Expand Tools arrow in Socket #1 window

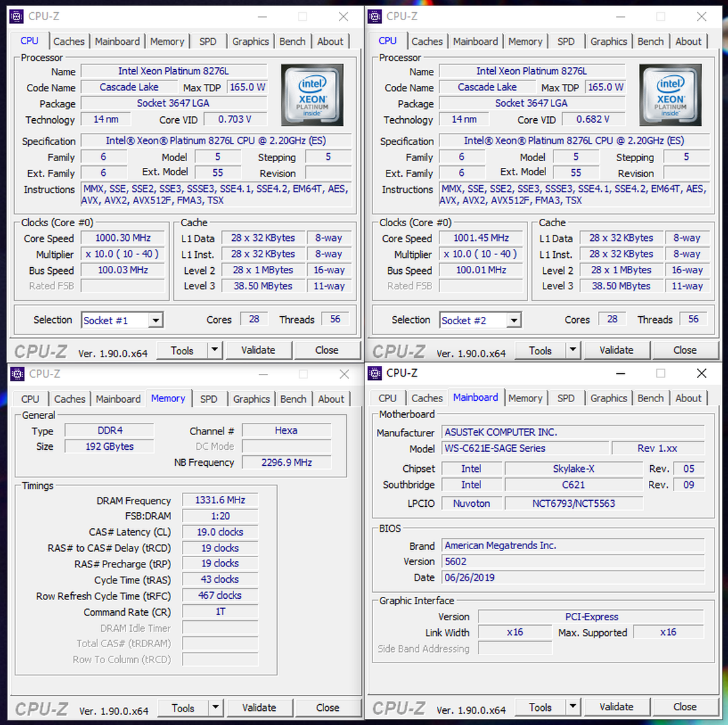click(215, 350)
